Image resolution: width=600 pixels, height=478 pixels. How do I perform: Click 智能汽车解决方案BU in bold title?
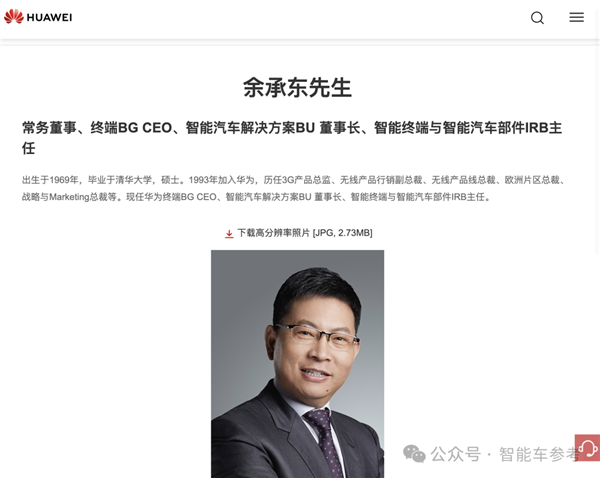250,128
